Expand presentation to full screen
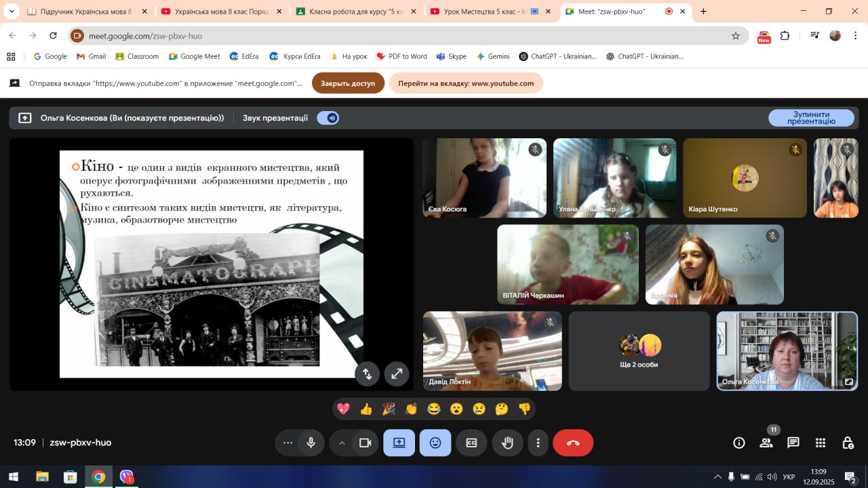Image resolution: width=868 pixels, height=488 pixels. coord(397,373)
